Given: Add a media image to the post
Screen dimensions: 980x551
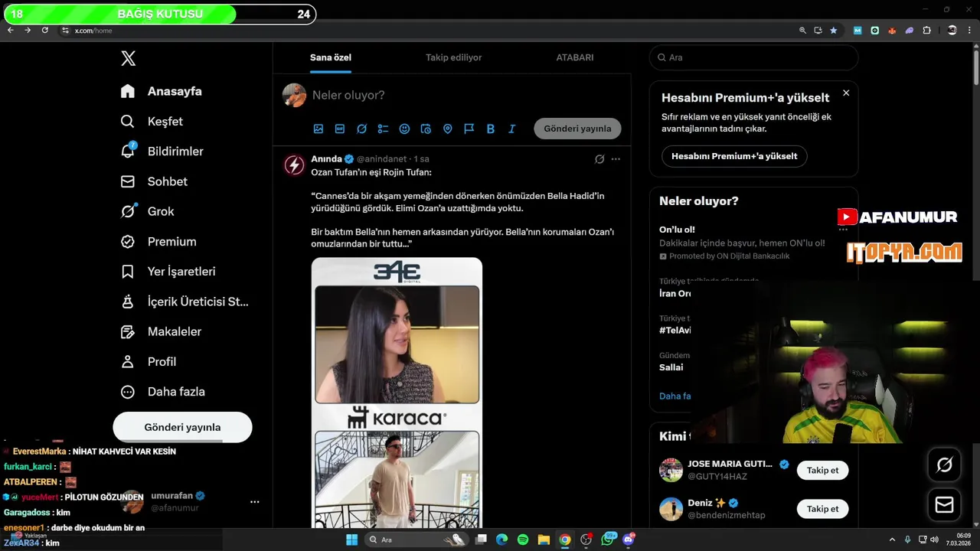Looking at the screenshot, I should (x=318, y=129).
